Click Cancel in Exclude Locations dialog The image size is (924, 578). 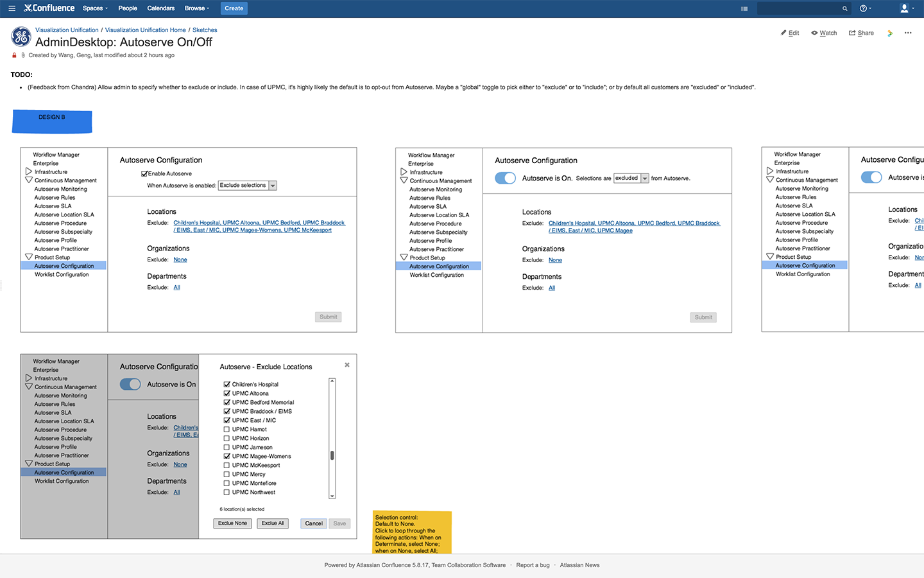[314, 523]
